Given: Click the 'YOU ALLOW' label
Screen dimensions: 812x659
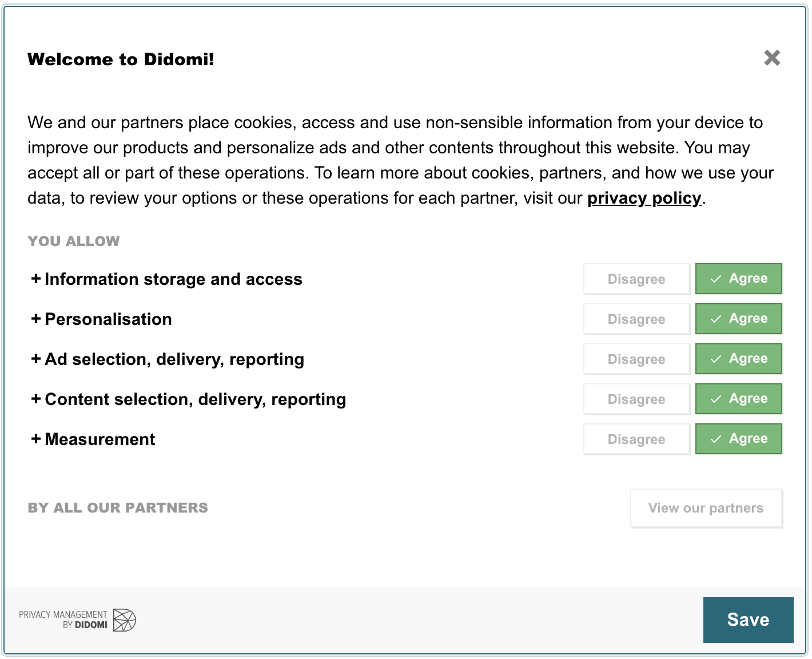Looking at the screenshot, I should [74, 241].
